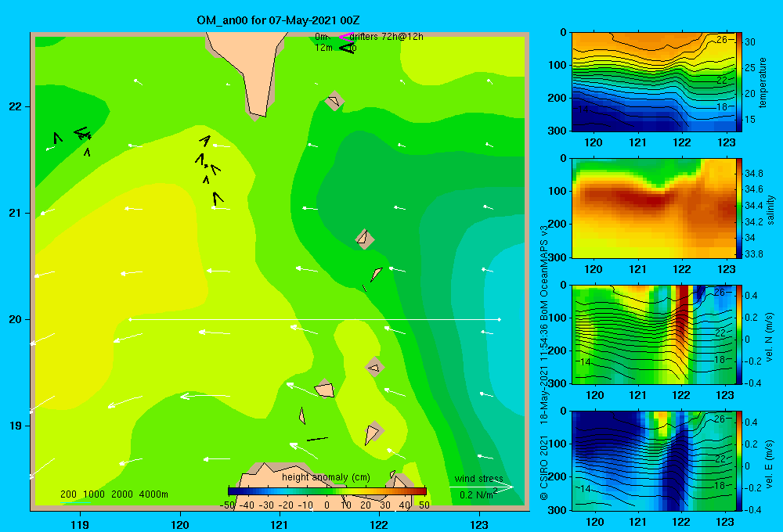Click the wind stress reference arrow

point(482,487)
